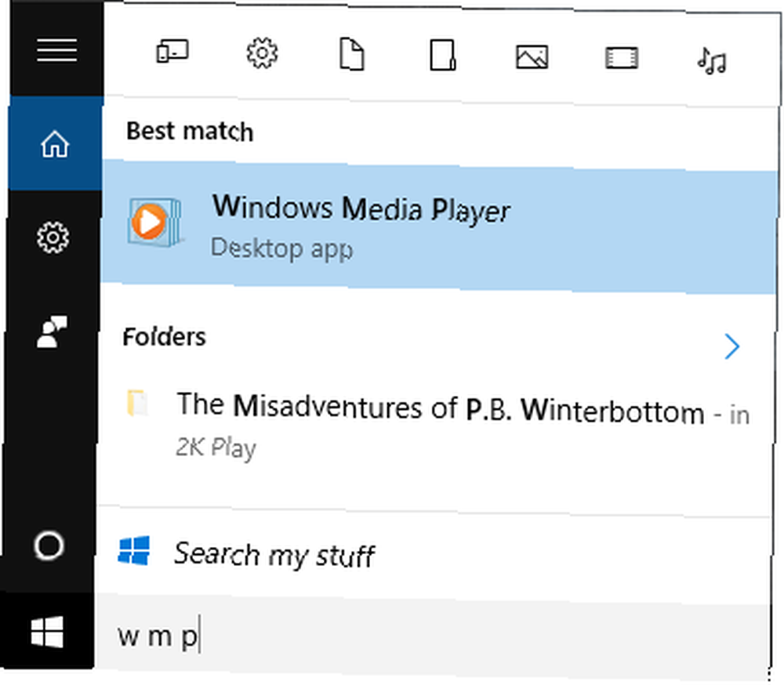
Task: Click Search my stuff
Action: (274, 556)
